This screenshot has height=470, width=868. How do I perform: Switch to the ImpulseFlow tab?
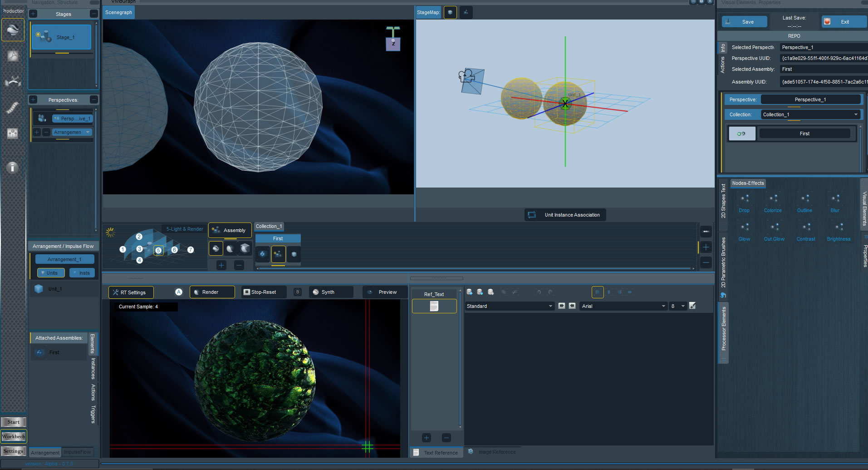[78, 452]
